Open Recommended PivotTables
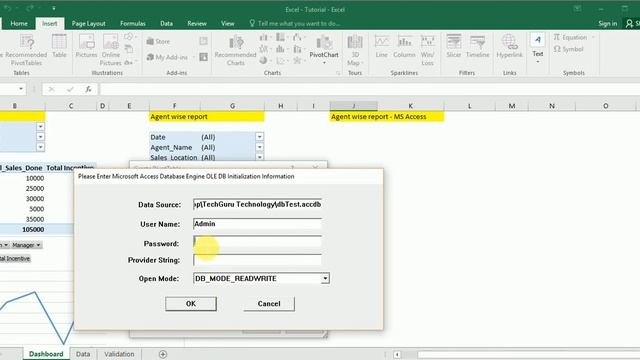This screenshot has height=360, width=640. [25, 50]
